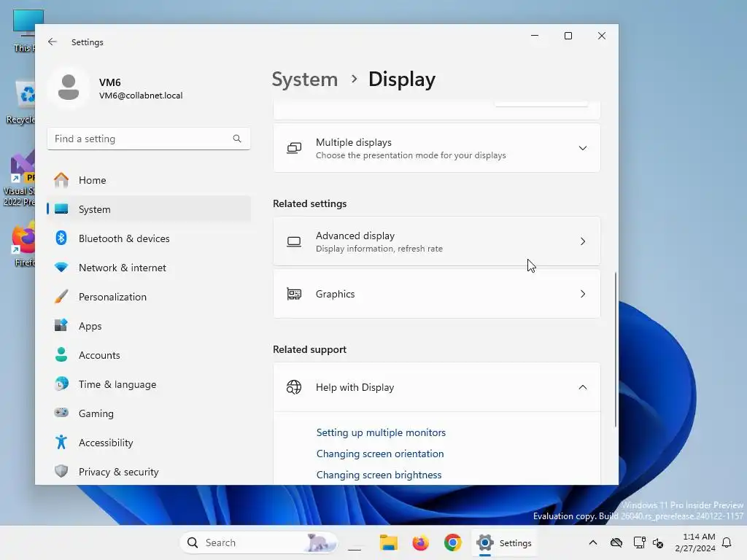Click the Network wifi icon in the sidebar
This screenshot has height=560, width=747.
61,267
